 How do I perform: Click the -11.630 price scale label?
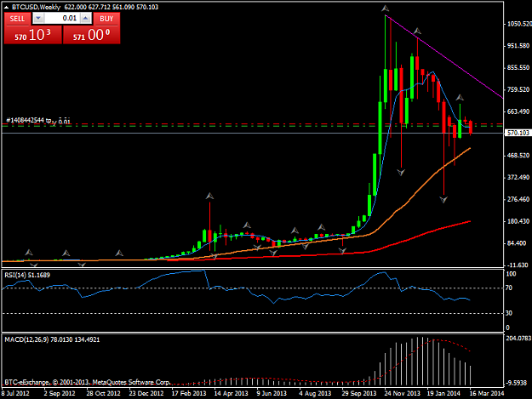[518, 265]
